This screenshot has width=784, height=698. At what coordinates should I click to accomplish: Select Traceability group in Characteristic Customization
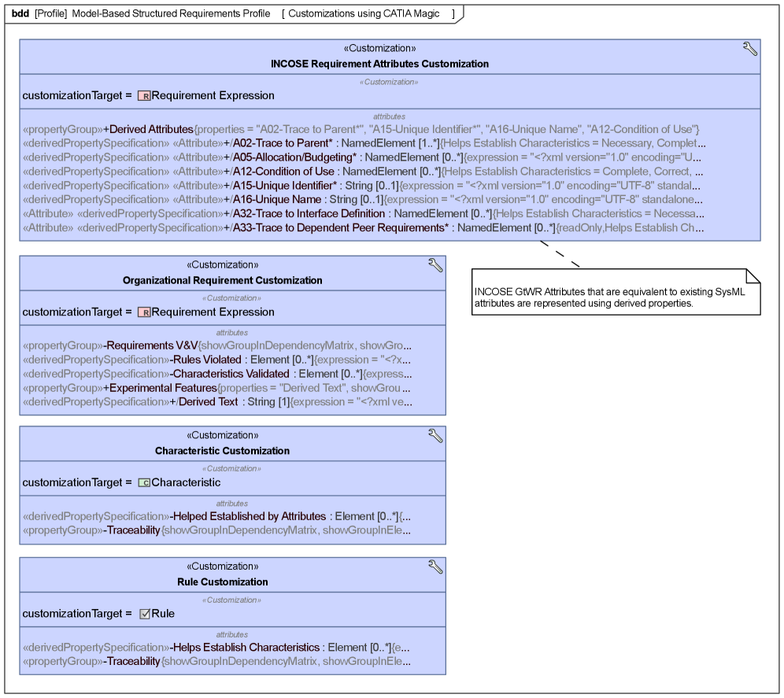click(x=217, y=530)
